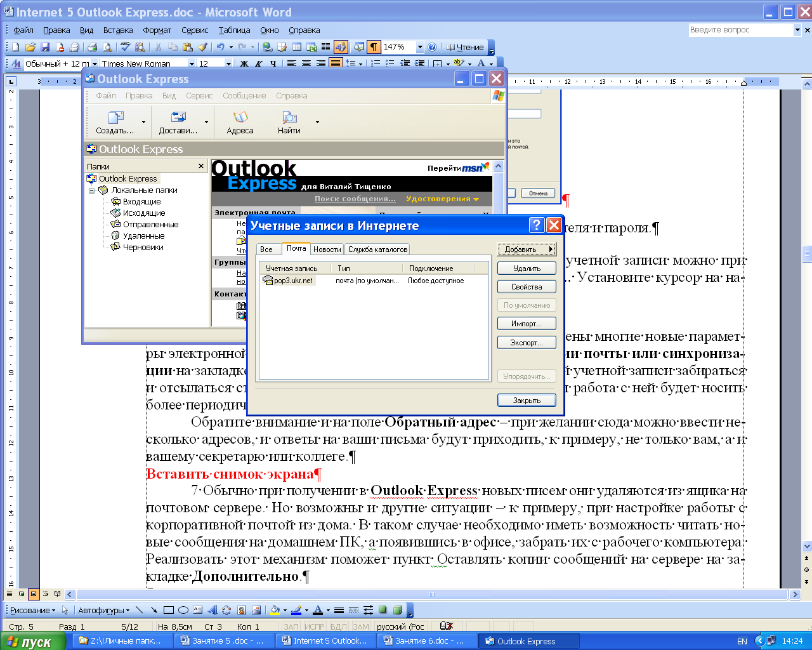The height and width of the screenshot is (650, 812).
Task: Click the Импорт... button
Action: [527, 324]
